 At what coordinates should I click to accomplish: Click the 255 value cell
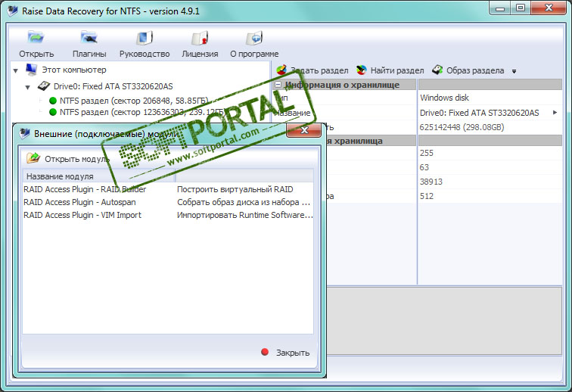click(490, 153)
